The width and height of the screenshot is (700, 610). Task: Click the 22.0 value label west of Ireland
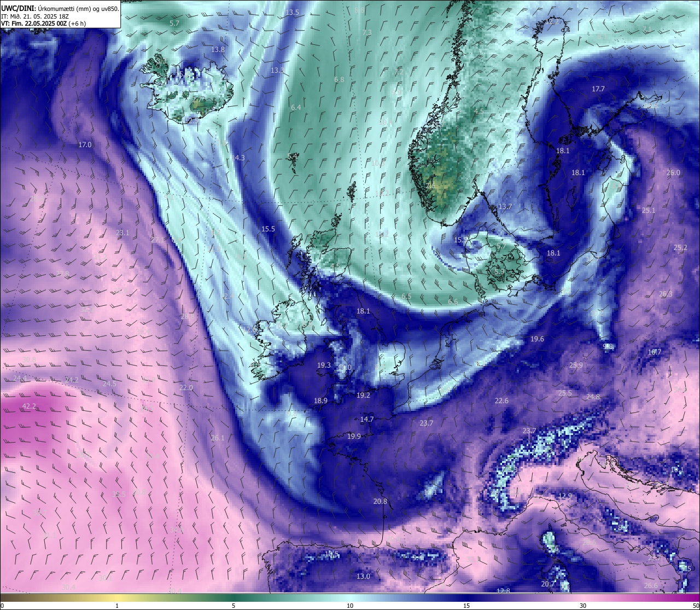[x=186, y=387]
